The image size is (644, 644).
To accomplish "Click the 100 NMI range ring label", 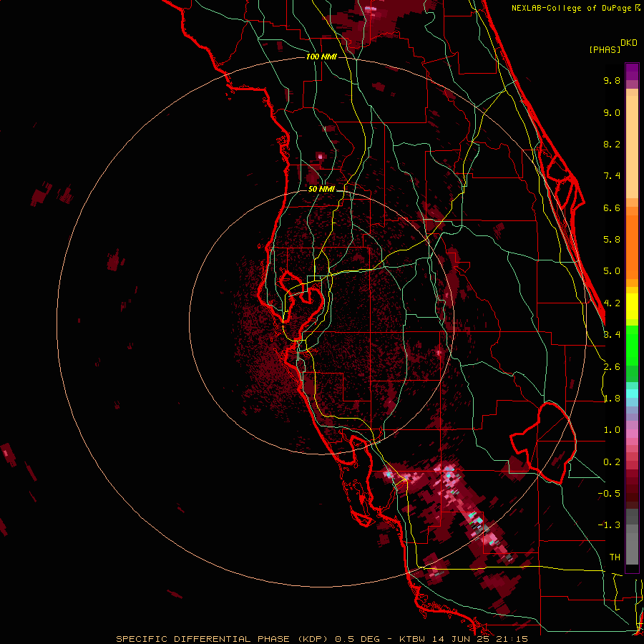I will point(321,57).
